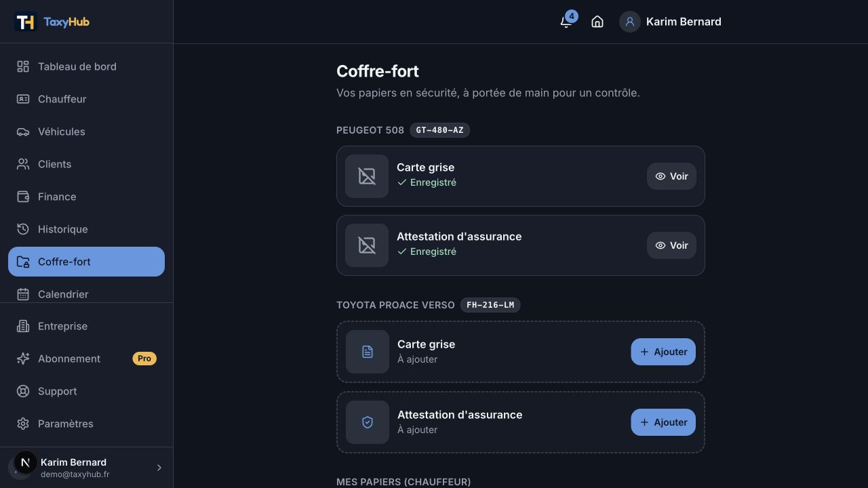
Task: Click À ajouter text under Toyota Carte grise
Action: 418,359
